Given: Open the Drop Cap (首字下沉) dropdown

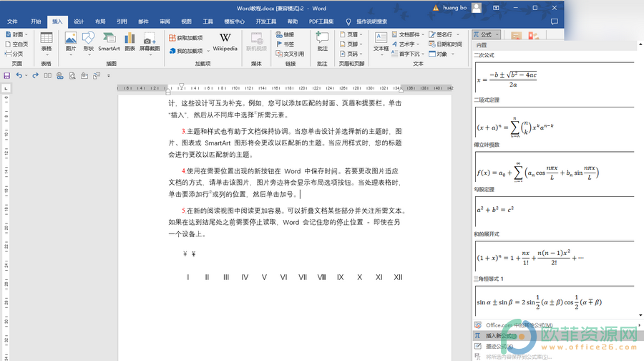Looking at the screenshot, I should point(409,54).
